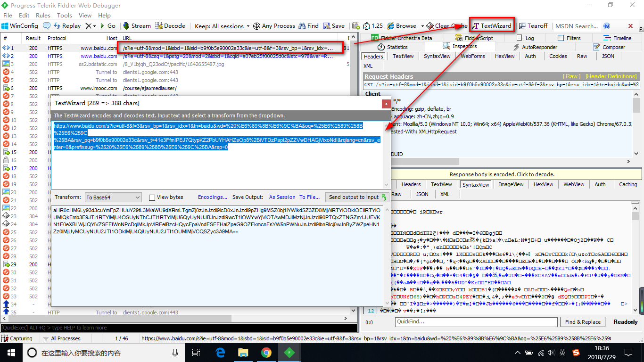The image size is (644, 362).
Task: Click the Go toolbar button
Action: point(107,26)
